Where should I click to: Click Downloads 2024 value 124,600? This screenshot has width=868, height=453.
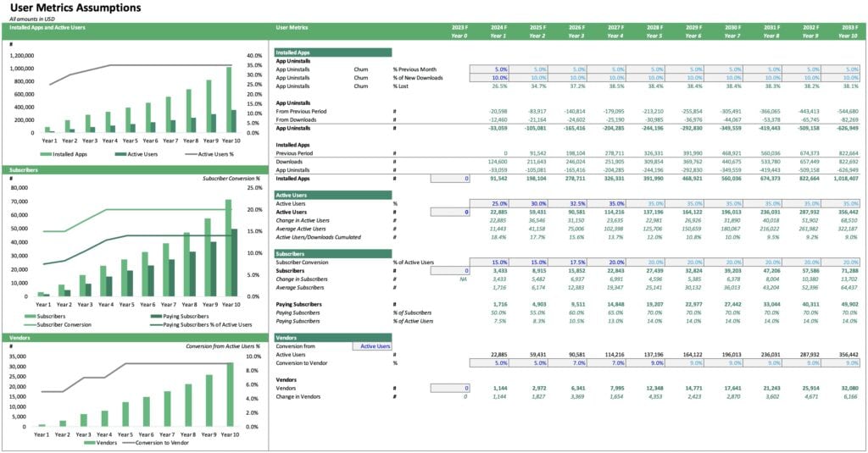(498, 162)
